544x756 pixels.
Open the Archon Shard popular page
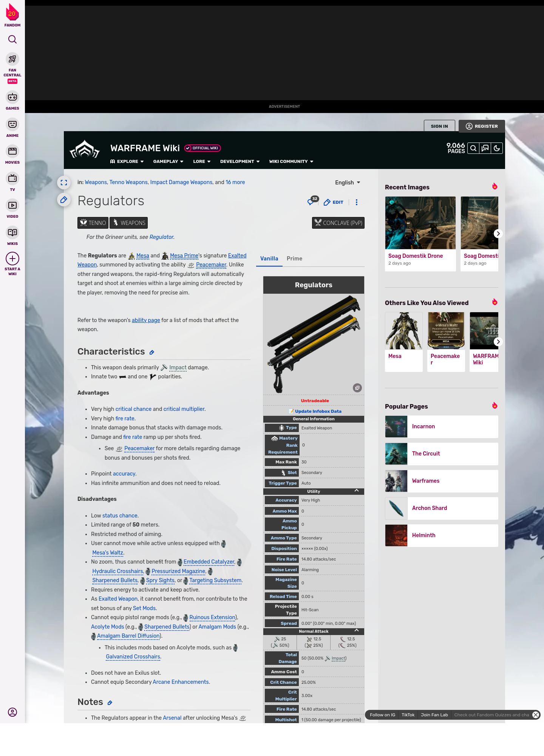pyautogui.click(x=442, y=508)
